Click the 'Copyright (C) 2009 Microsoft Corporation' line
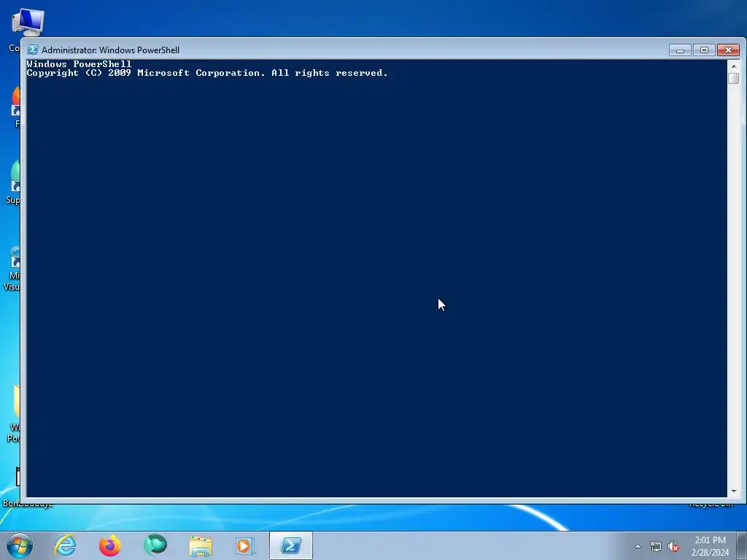The image size is (747, 560). click(x=207, y=73)
